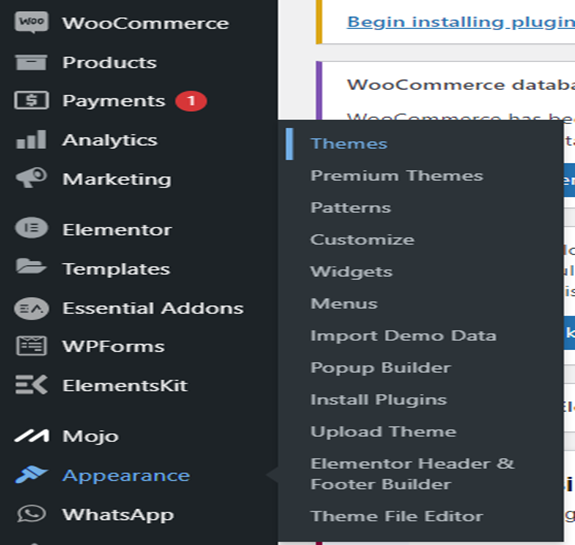Select Install Plugins submenu entry
575x545 pixels.
click(378, 400)
